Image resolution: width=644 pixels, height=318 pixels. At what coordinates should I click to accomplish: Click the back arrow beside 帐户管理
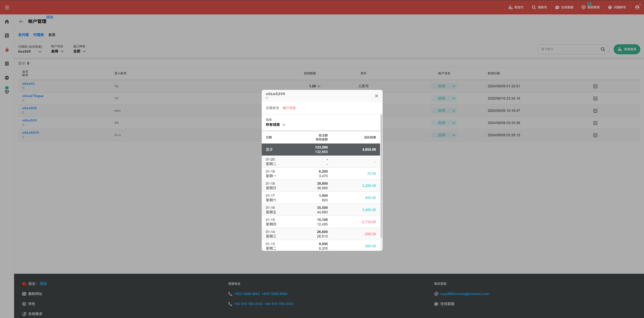(x=21, y=21)
